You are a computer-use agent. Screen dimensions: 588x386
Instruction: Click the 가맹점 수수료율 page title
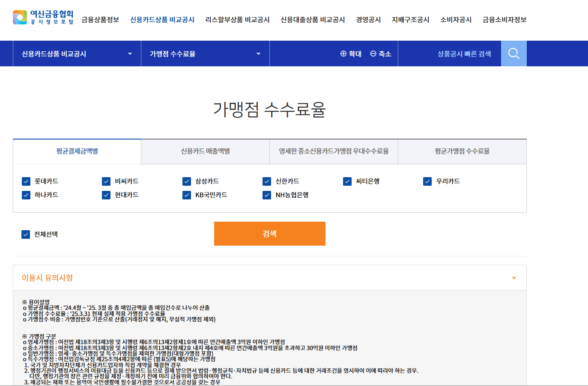[x=270, y=110]
